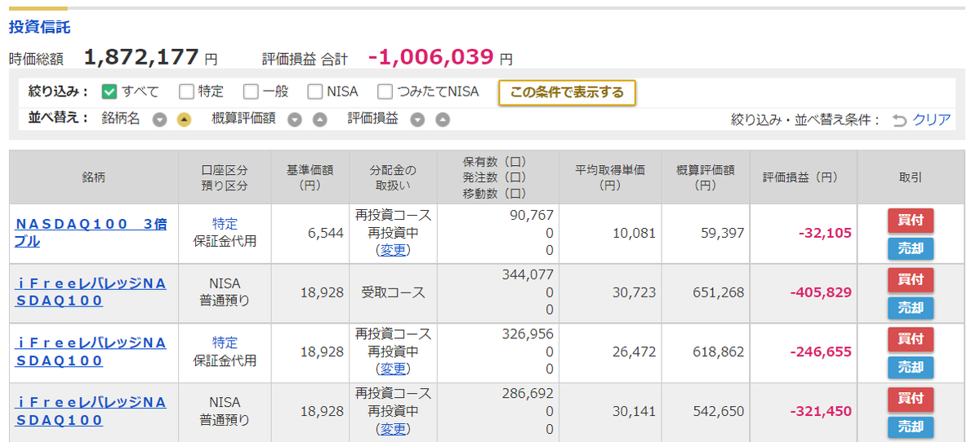Uncheck the すべて filter checkbox

(109, 92)
